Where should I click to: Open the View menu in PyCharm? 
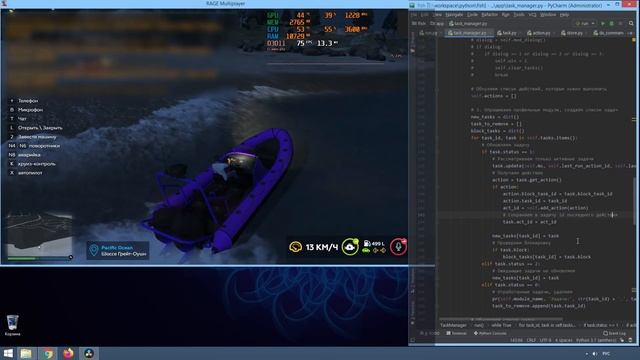click(438, 15)
